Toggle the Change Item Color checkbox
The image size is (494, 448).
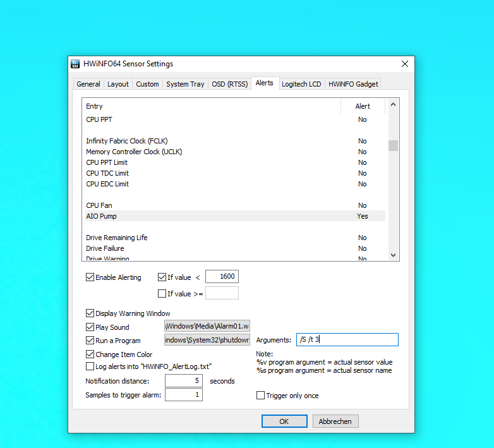click(x=90, y=354)
